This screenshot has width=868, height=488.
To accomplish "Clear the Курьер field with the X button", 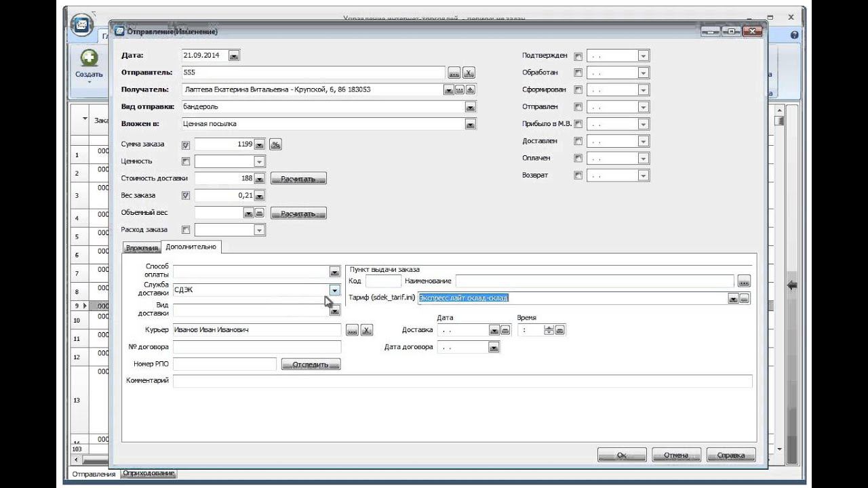I will point(366,330).
